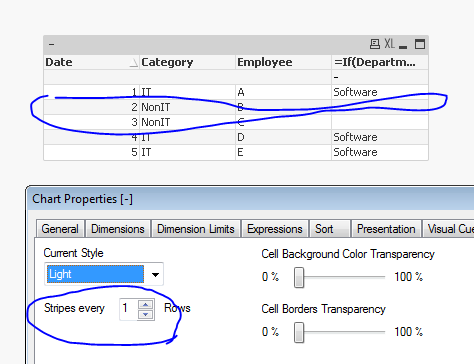Sort by the Date column header
The height and width of the screenshot is (364, 474).
91,62
